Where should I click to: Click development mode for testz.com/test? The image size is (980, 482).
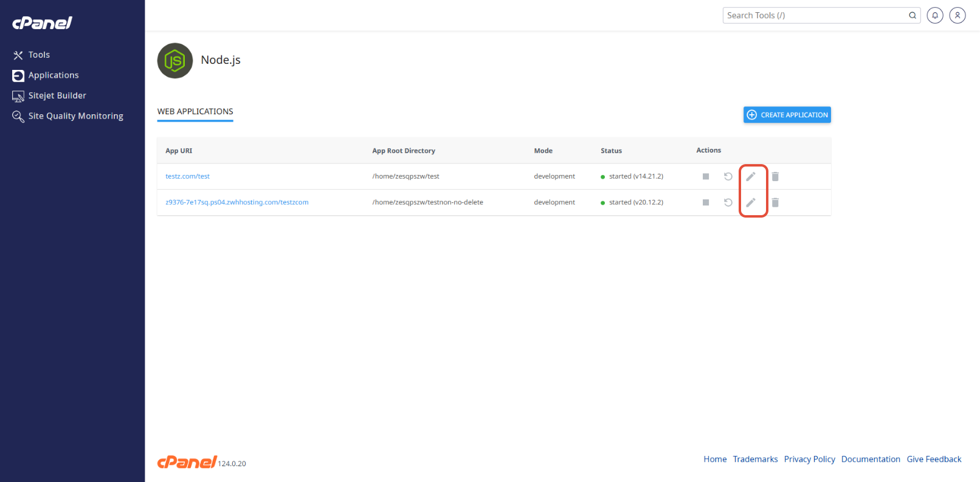(x=554, y=176)
